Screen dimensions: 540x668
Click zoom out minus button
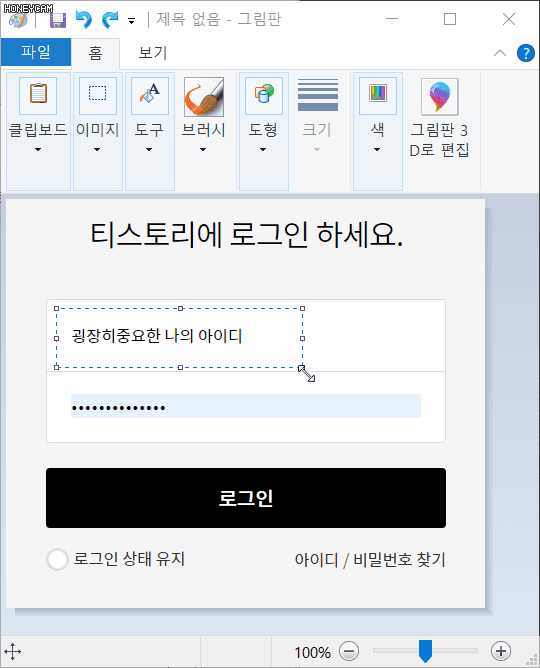pos(349,651)
